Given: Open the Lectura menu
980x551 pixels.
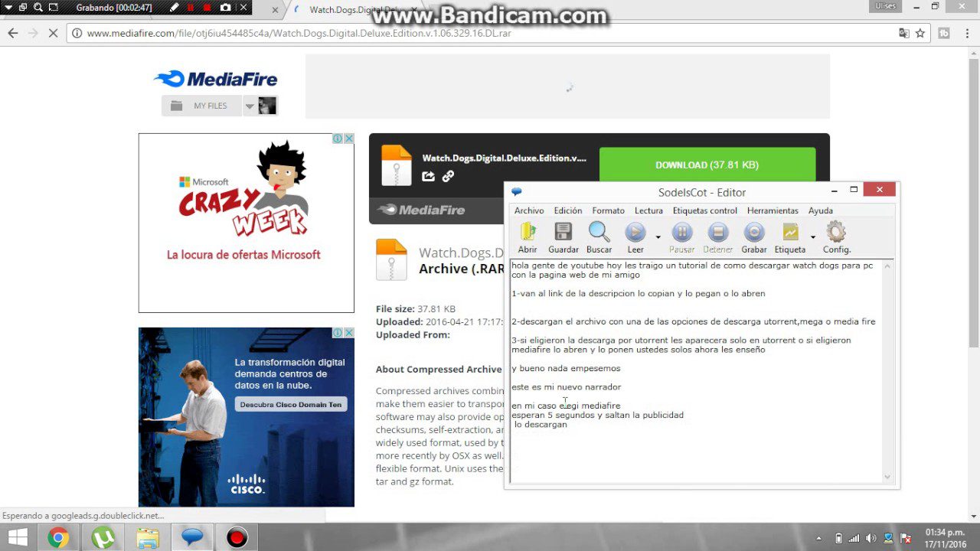Looking at the screenshot, I should [648, 210].
